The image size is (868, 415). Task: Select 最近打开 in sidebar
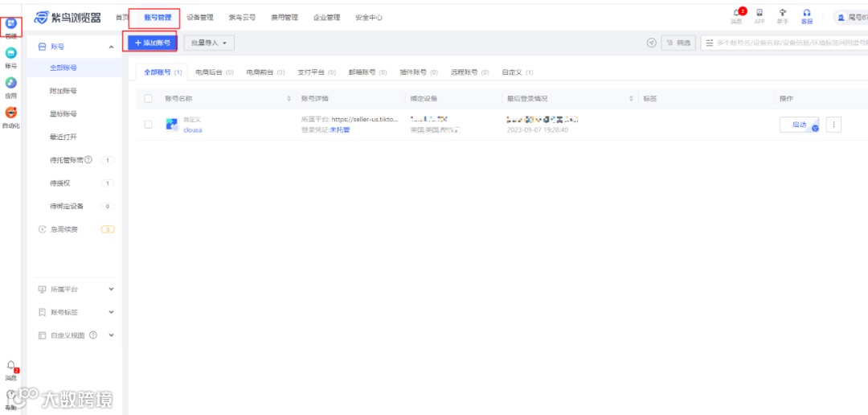tap(63, 137)
